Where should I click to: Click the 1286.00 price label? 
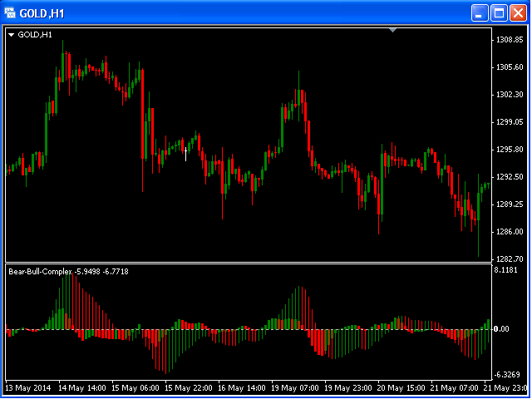click(510, 232)
